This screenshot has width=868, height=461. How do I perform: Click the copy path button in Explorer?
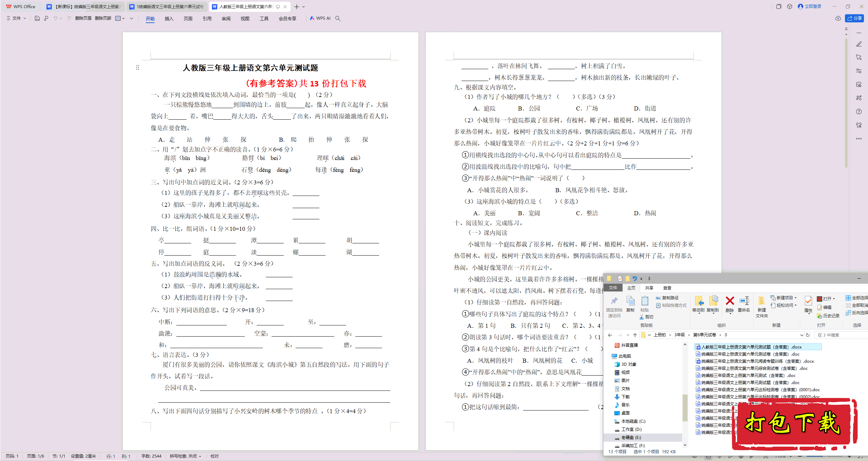tap(667, 298)
